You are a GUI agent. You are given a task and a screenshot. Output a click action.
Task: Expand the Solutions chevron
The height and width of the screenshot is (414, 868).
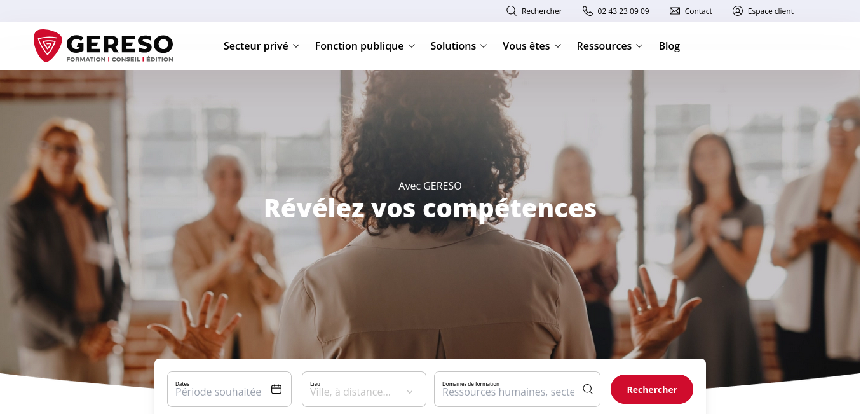point(484,46)
